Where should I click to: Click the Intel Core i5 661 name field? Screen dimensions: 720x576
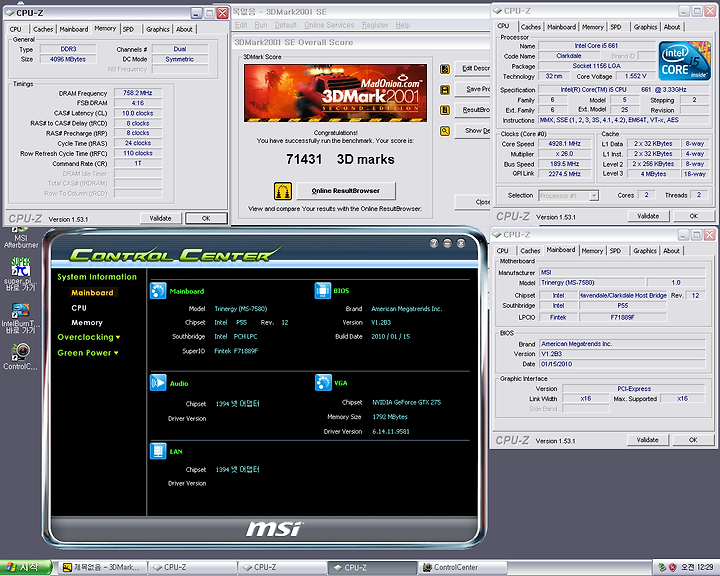click(x=596, y=45)
